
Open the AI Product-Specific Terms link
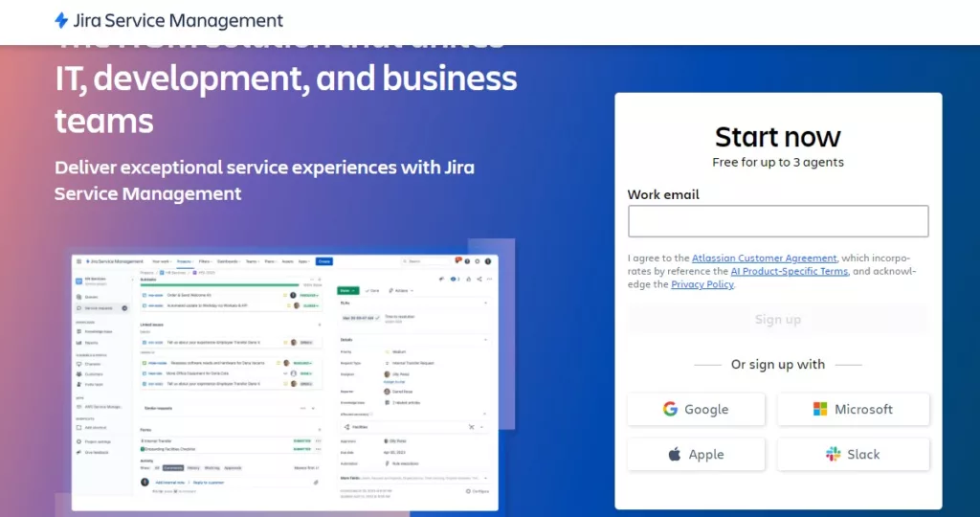tap(789, 271)
